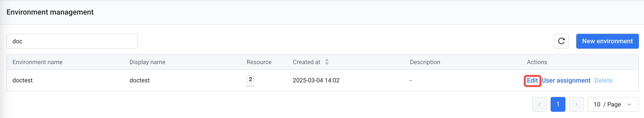Image resolution: width=644 pixels, height=118 pixels.
Task: Focus the search field containing doc
Action: pos(72,41)
